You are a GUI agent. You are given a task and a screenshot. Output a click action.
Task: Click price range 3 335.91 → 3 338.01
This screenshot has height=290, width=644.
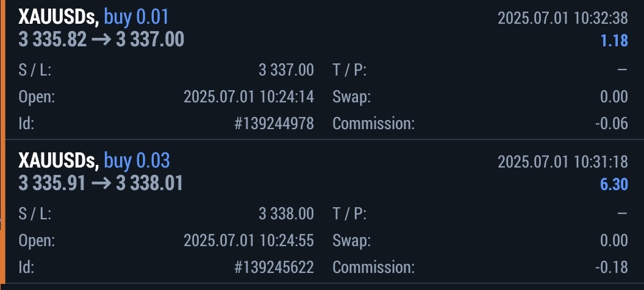coord(101,183)
